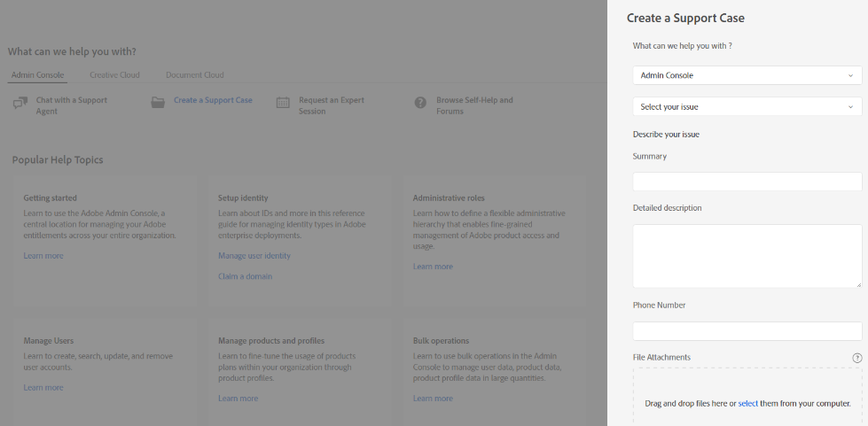868x426 pixels.
Task: Switch to the Creative Cloud tab
Action: pos(114,75)
